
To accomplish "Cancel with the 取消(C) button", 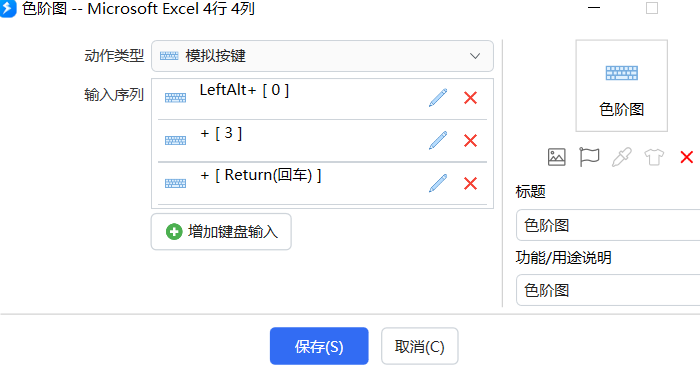I will pos(420,346).
